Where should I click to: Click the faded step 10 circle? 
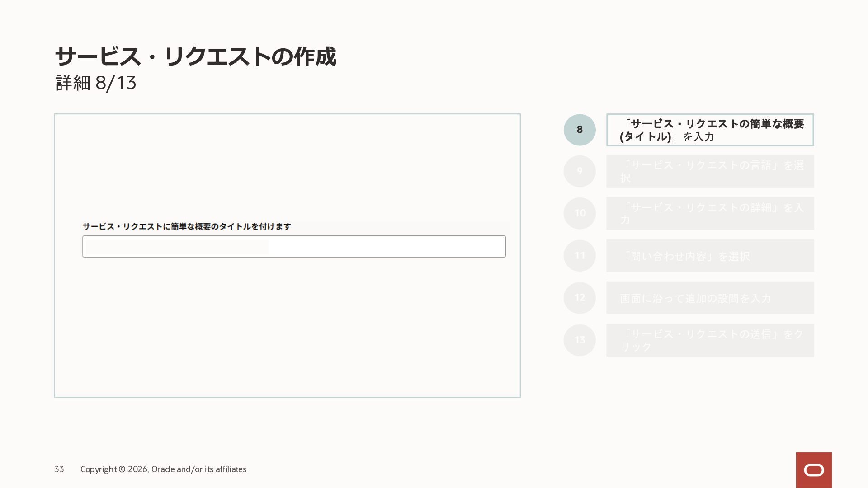[x=580, y=213]
